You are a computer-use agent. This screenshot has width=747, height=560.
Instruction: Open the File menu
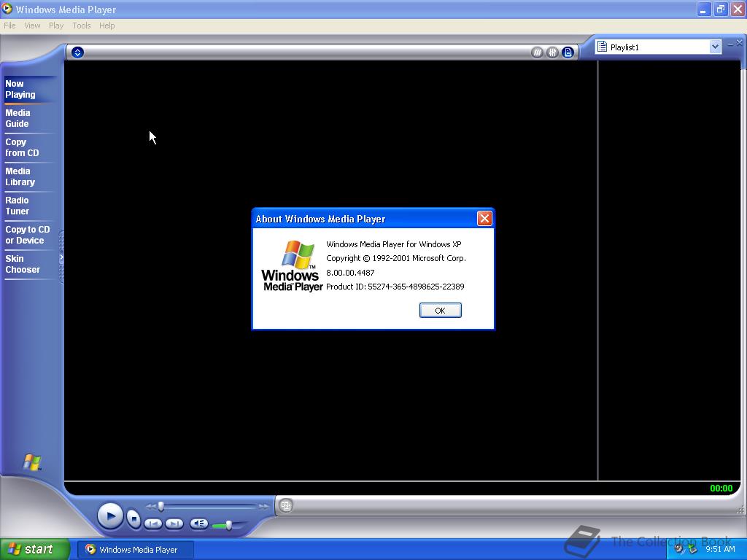coord(9,26)
